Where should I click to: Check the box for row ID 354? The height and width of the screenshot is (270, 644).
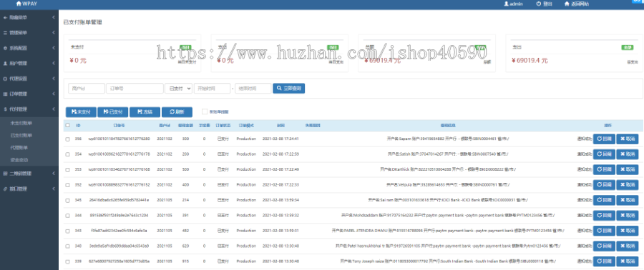(67, 154)
